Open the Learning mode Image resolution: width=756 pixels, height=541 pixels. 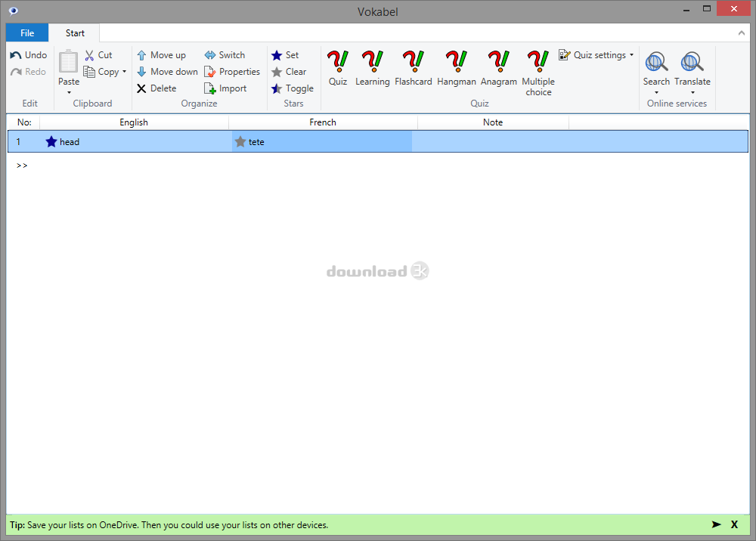(x=372, y=68)
